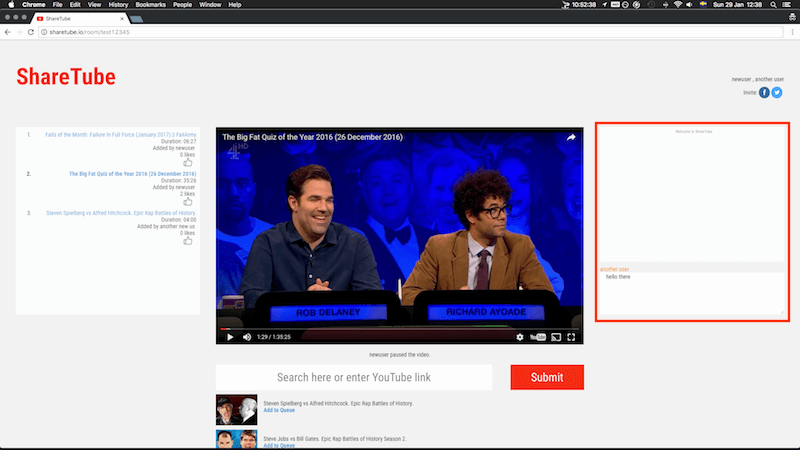Click the Submit button

547,377
